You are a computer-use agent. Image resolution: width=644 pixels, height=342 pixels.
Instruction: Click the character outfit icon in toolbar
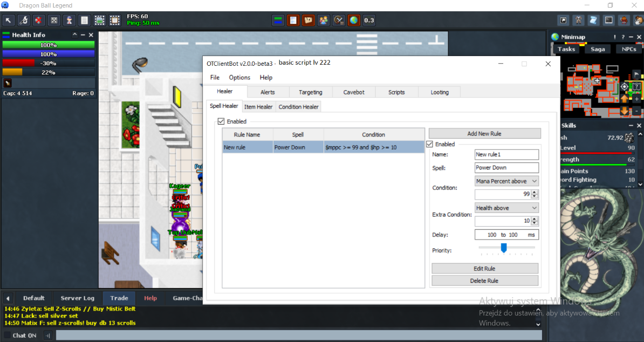click(x=69, y=20)
